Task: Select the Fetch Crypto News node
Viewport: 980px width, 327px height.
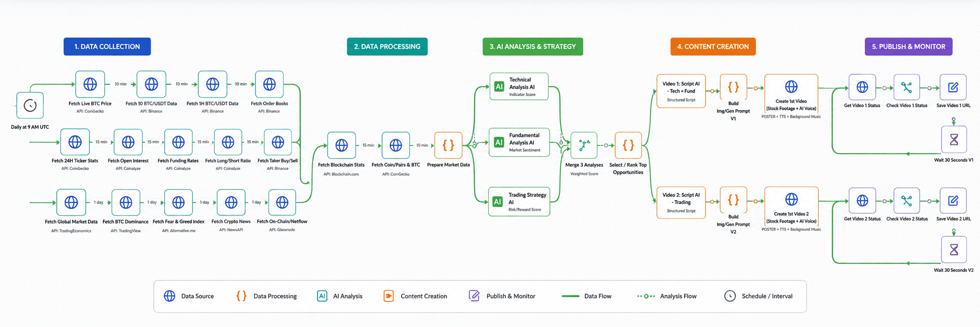Action: point(231,202)
